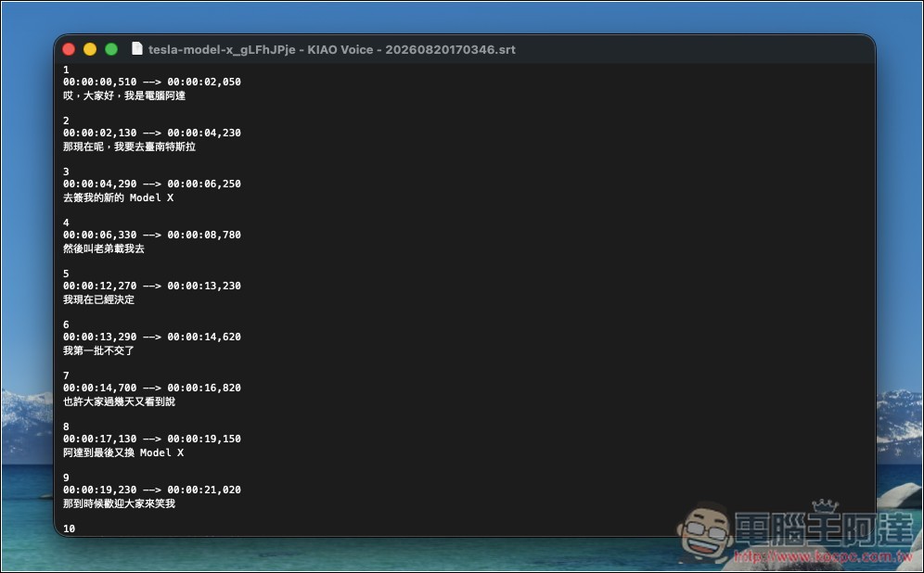Image resolution: width=924 pixels, height=573 pixels.
Task: Click the document proxy icon in title bar
Action: click(136, 49)
